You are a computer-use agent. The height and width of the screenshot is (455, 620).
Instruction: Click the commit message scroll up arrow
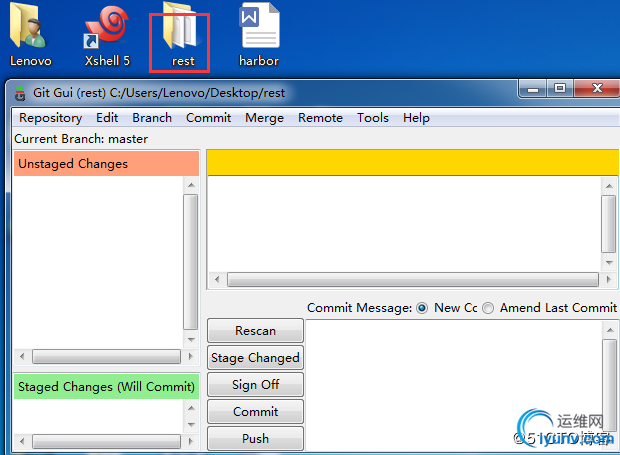pos(610,330)
